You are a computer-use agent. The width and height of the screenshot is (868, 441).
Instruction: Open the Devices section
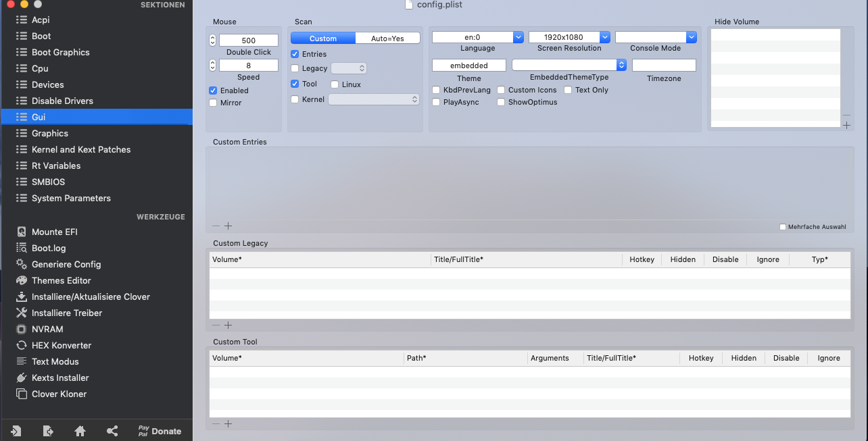pyautogui.click(x=96, y=84)
